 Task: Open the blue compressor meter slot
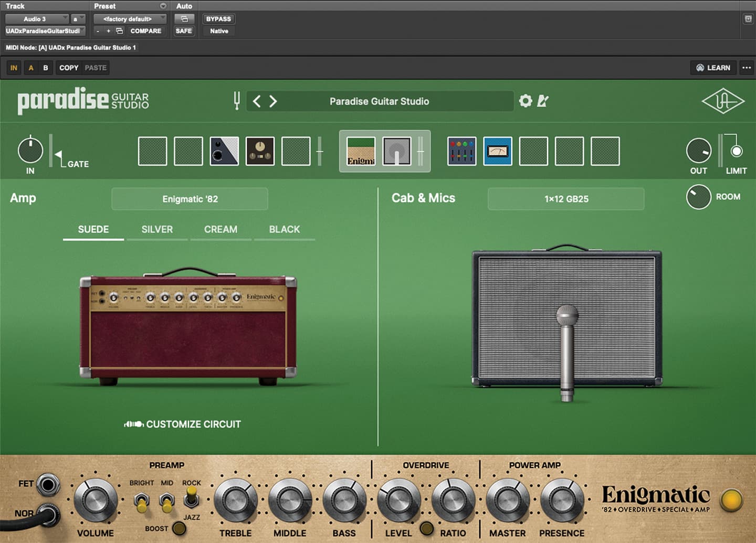point(498,151)
